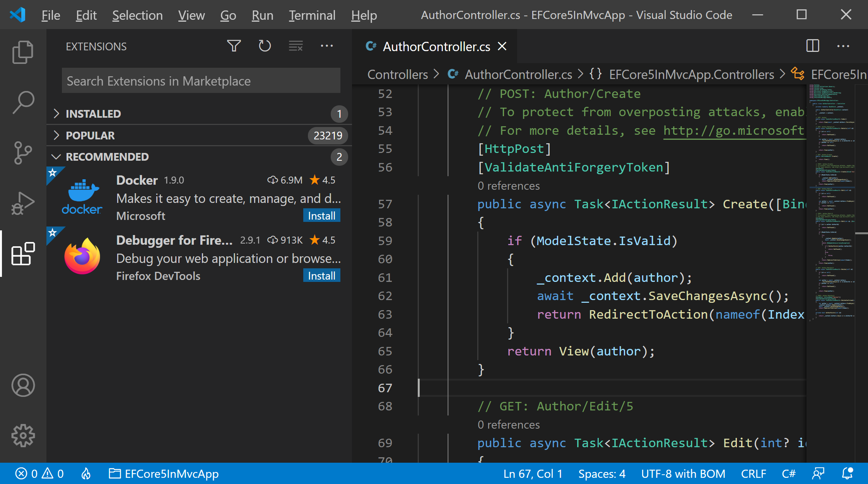Click the Clear Extensions Search Results icon
Viewport: 868px width, 484px height.
296,46
